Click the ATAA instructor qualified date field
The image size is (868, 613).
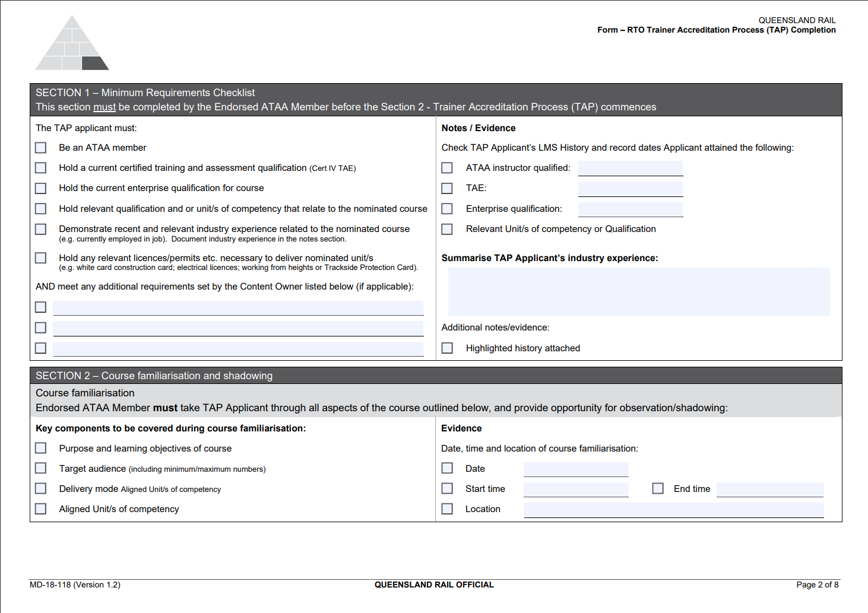tap(630, 169)
